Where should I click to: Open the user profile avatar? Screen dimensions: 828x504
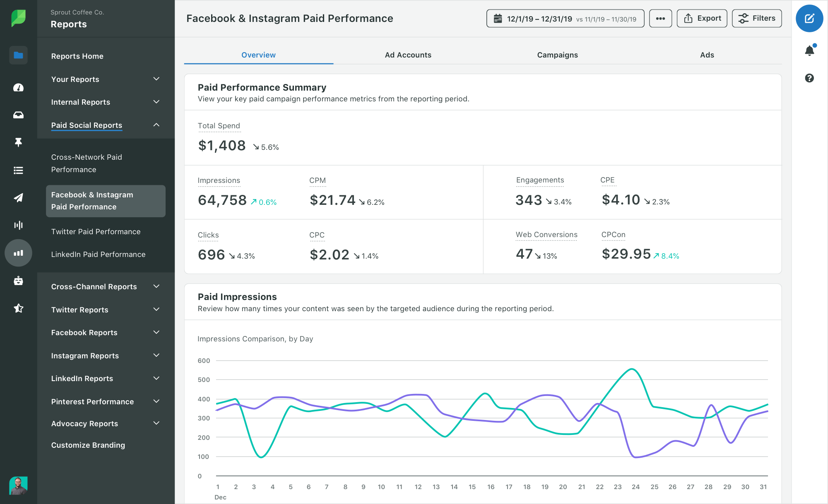point(18,485)
